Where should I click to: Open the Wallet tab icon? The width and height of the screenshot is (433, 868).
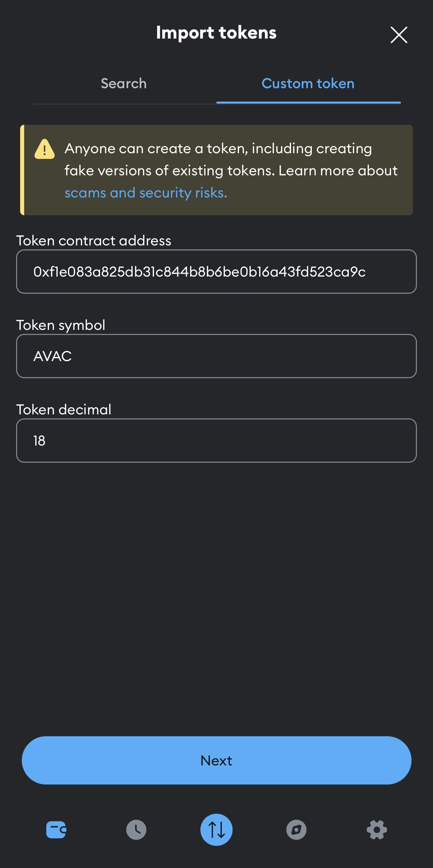(56, 829)
